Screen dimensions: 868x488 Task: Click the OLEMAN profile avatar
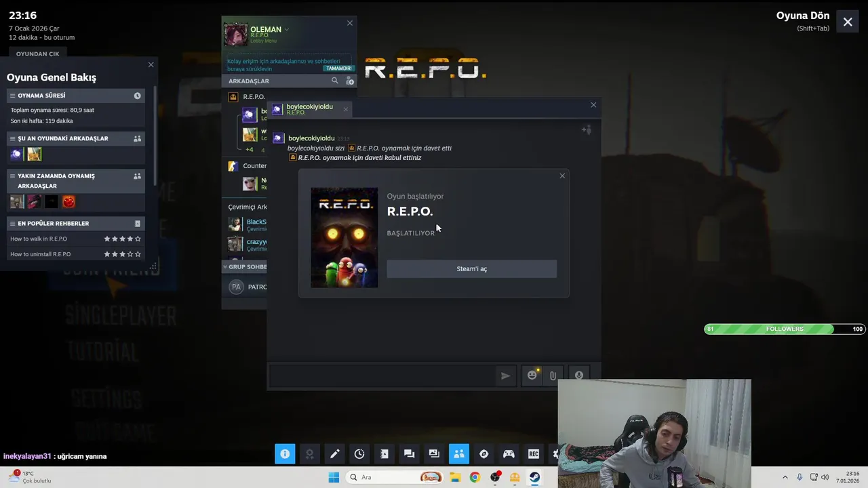(x=235, y=34)
